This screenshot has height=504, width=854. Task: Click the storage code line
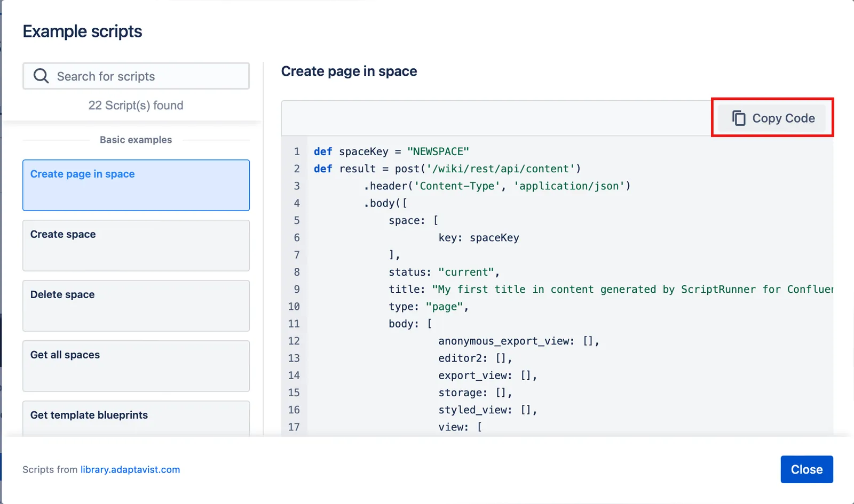475,393
